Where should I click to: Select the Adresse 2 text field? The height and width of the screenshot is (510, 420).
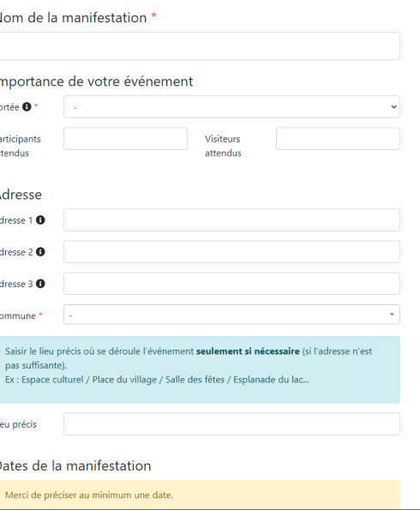click(x=231, y=252)
